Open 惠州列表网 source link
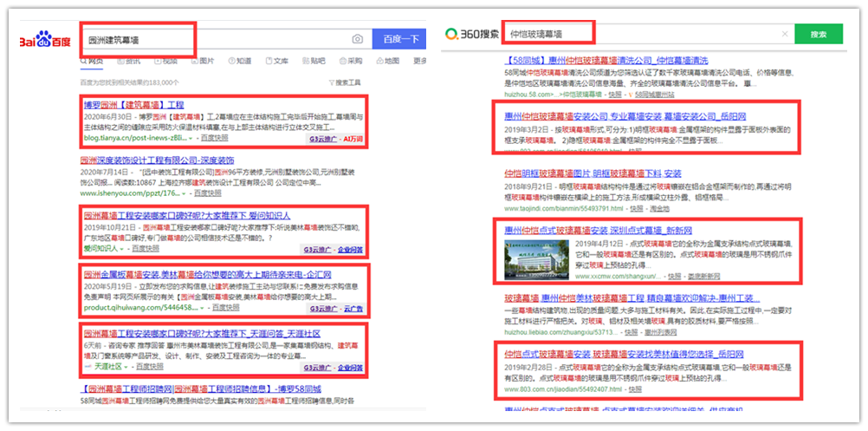The height and width of the screenshot is (431, 868). (660, 332)
